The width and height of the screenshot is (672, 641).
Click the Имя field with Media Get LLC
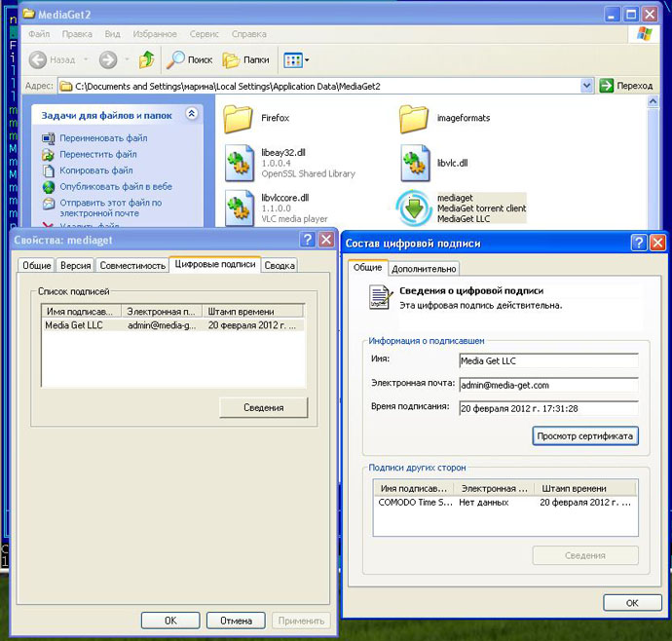548,361
